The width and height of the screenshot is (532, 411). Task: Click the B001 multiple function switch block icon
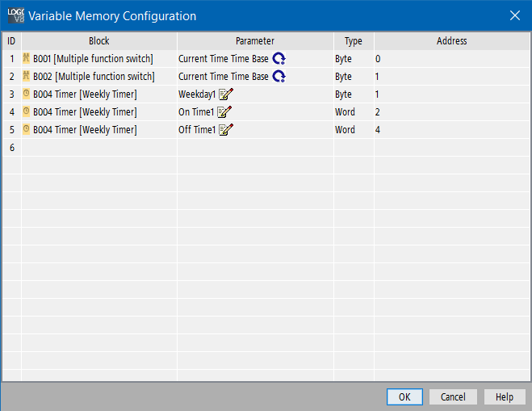point(27,59)
